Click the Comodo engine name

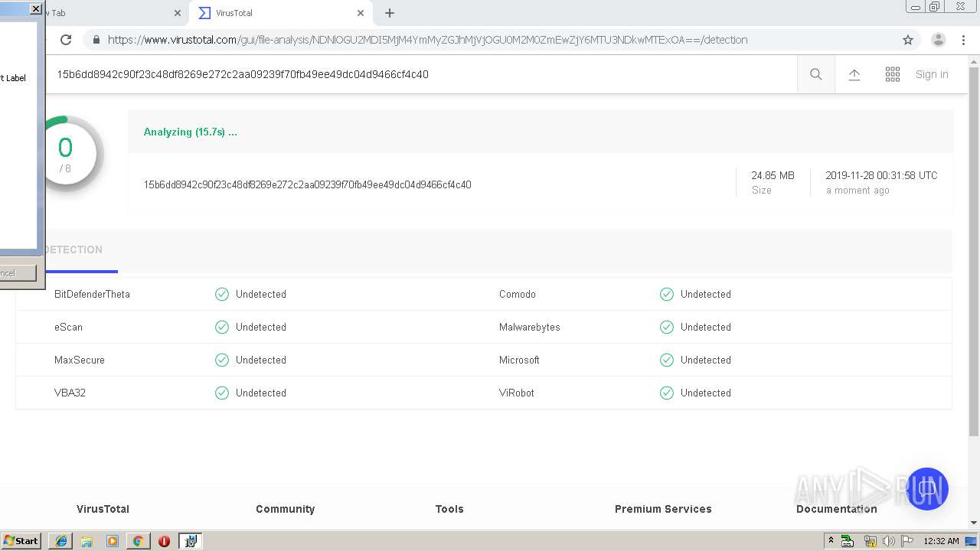[518, 294]
